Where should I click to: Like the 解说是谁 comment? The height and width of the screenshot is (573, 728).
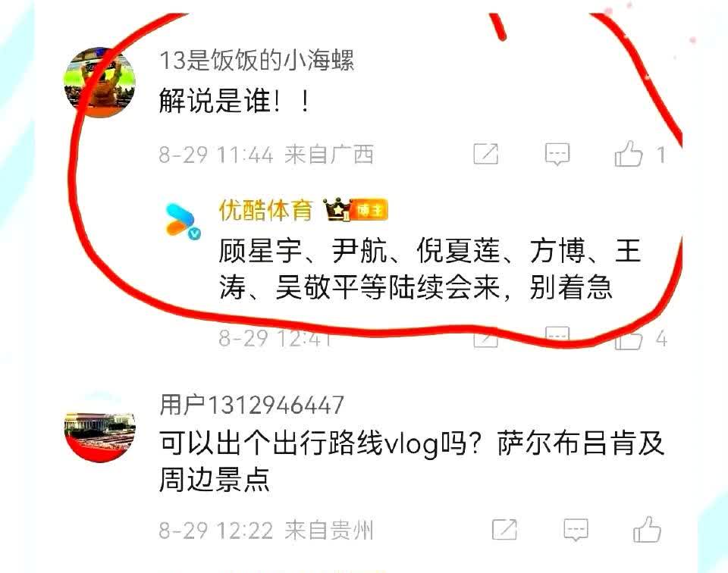[628, 154]
